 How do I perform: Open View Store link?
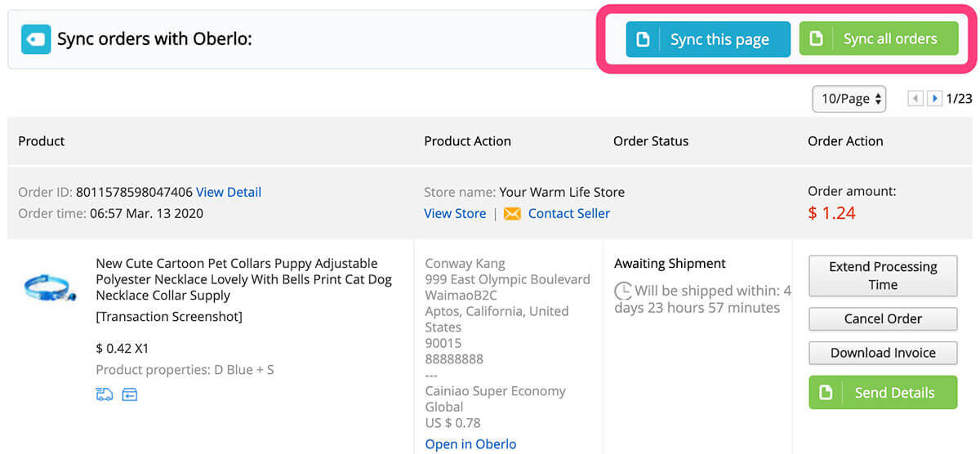click(x=455, y=214)
